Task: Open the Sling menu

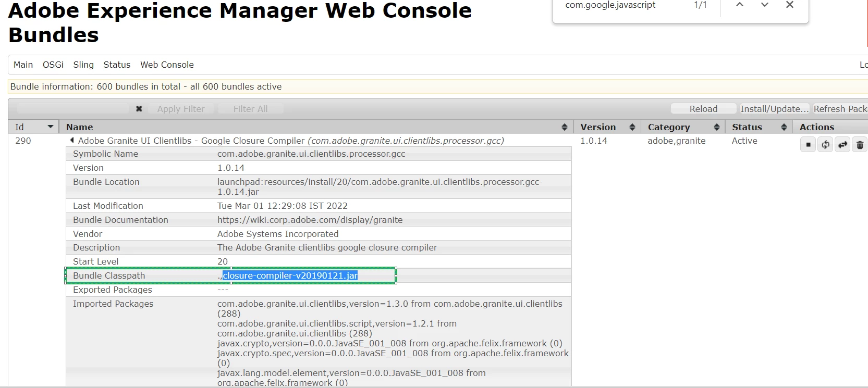Action: click(83, 65)
